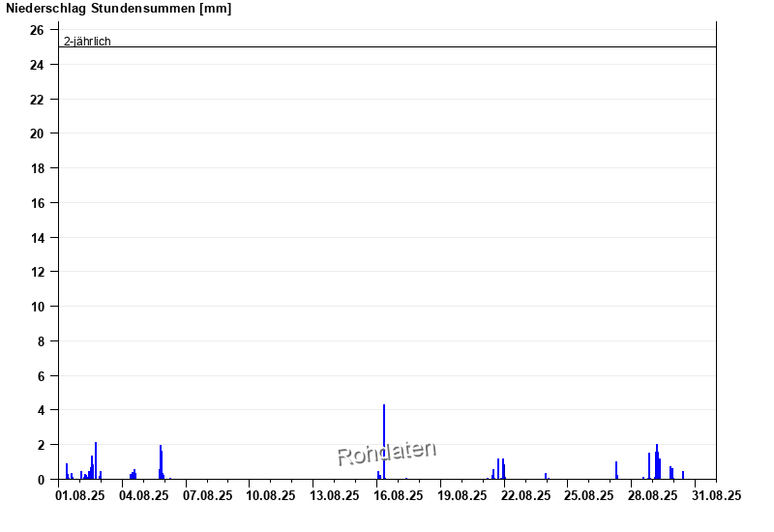Screen dimensions: 774x532
Task: Click the 2 mm bar just after 04.08.25
Action: 161,462
